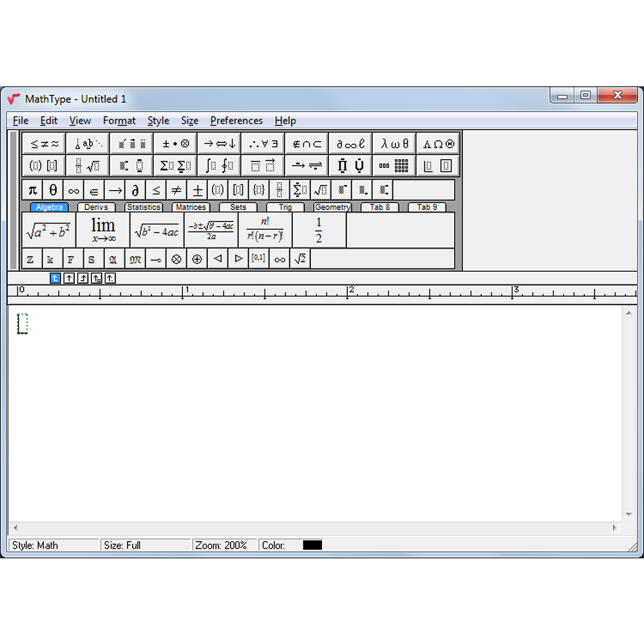Viewport: 644px width, 644px height.
Task: Insert the partial derivative symbol
Action: click(135, 190)
